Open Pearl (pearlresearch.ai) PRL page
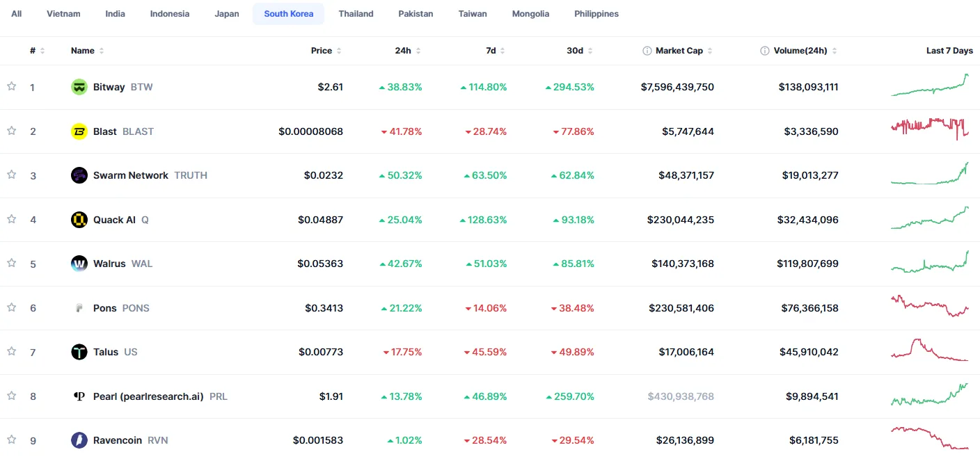The width and height of the screenshot is (980, 459). pos(149,396)
